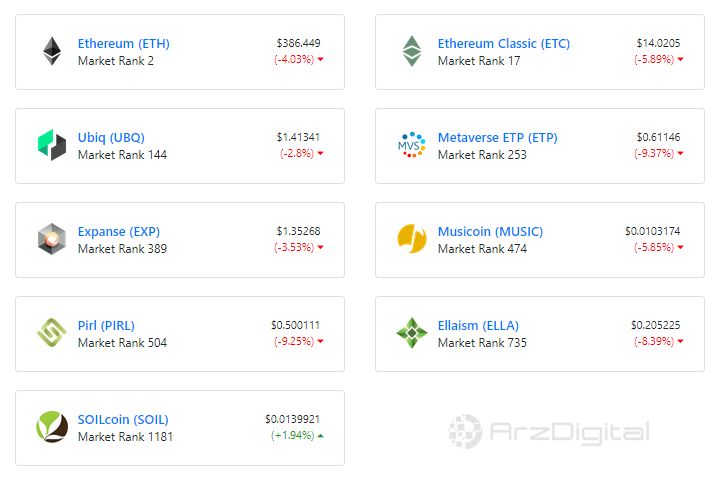Click the Market Rank 1181 text
This screenshot has width=716, height=478.
point(125,437)
